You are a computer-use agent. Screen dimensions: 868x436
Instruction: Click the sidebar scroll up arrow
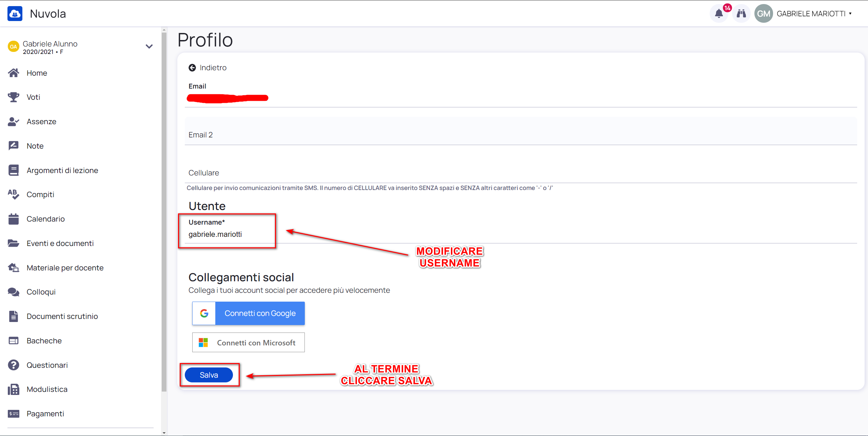coord(164,30)
